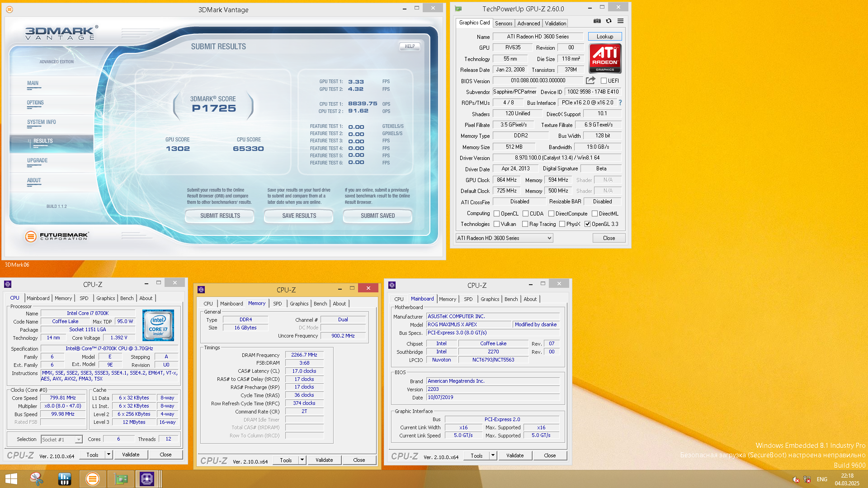Expand Tools dropdown arrow in Mainboard window

[x=493, y=455]
